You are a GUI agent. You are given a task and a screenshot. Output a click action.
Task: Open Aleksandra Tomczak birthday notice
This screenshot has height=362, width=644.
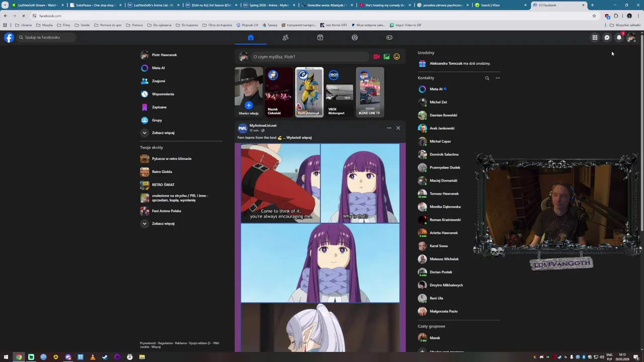[x=459, y=63]
